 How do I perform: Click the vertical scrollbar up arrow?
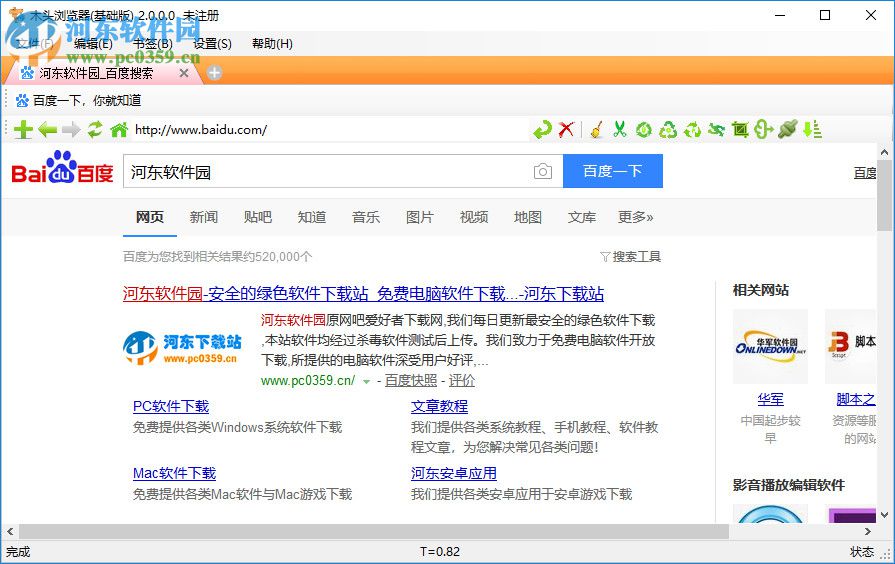(x=885, y=152)
